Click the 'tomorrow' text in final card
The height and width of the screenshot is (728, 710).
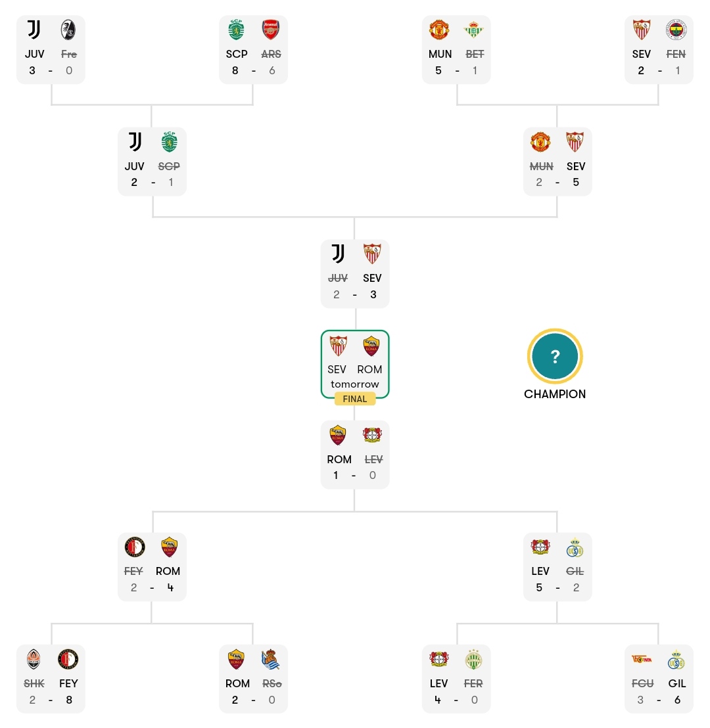(x=355, y=384)
